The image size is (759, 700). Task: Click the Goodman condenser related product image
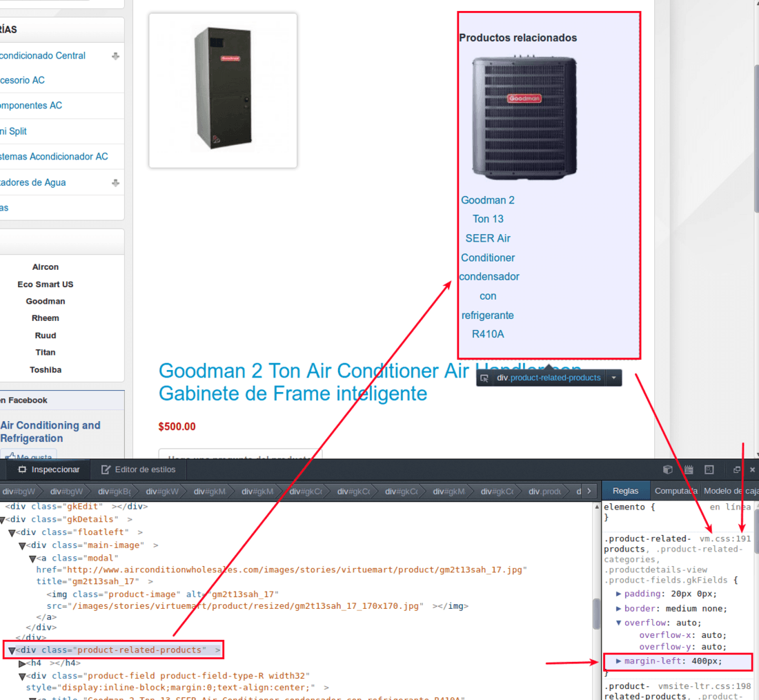pos(524,117)
